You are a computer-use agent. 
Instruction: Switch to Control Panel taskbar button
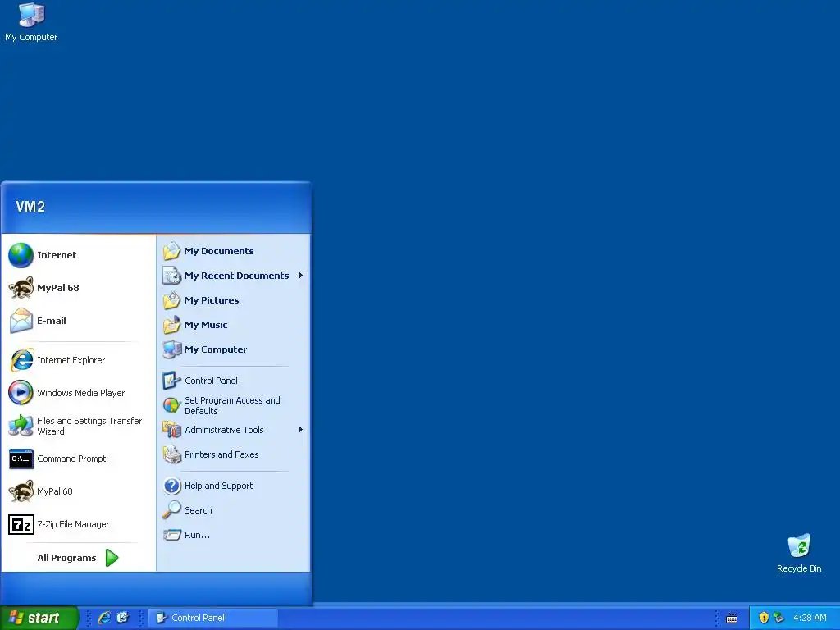click(x=212, y=618)
